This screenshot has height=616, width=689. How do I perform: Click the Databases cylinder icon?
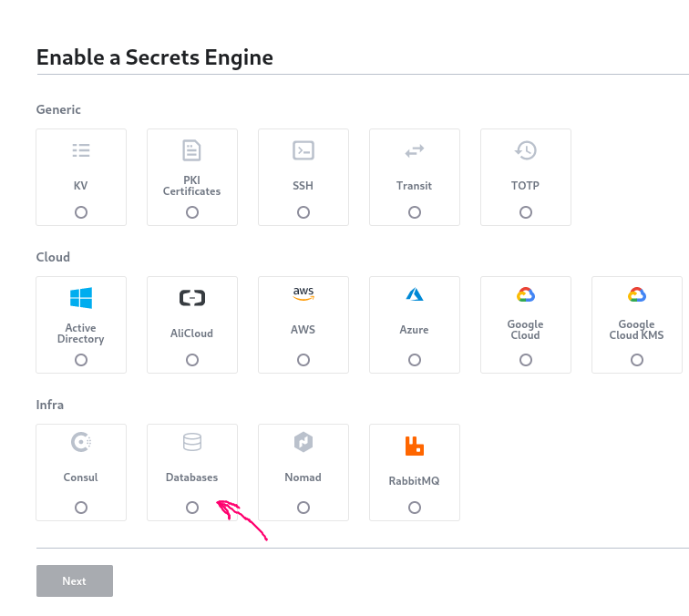click(192, 442)
